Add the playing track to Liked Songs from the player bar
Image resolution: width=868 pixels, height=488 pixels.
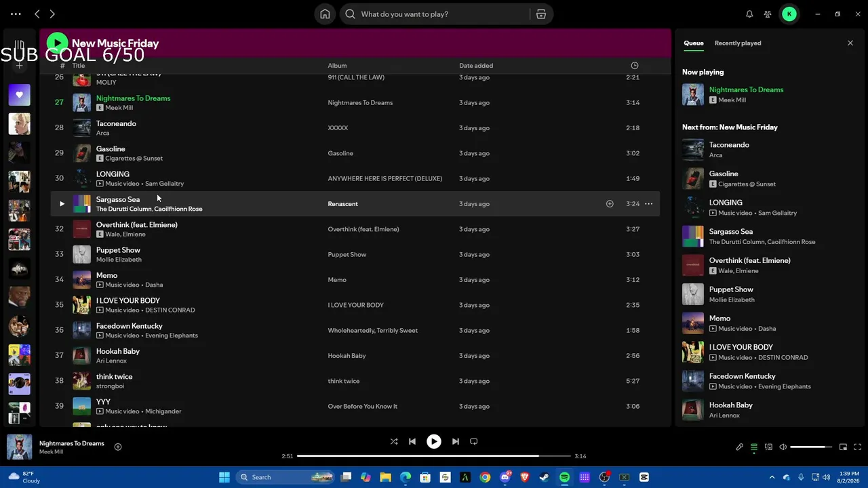(118, 447)
